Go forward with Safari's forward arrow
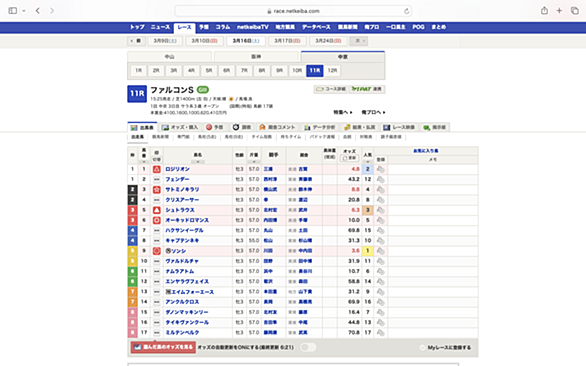This screenshot has height=366, width=586. click(x=52, y=11)
